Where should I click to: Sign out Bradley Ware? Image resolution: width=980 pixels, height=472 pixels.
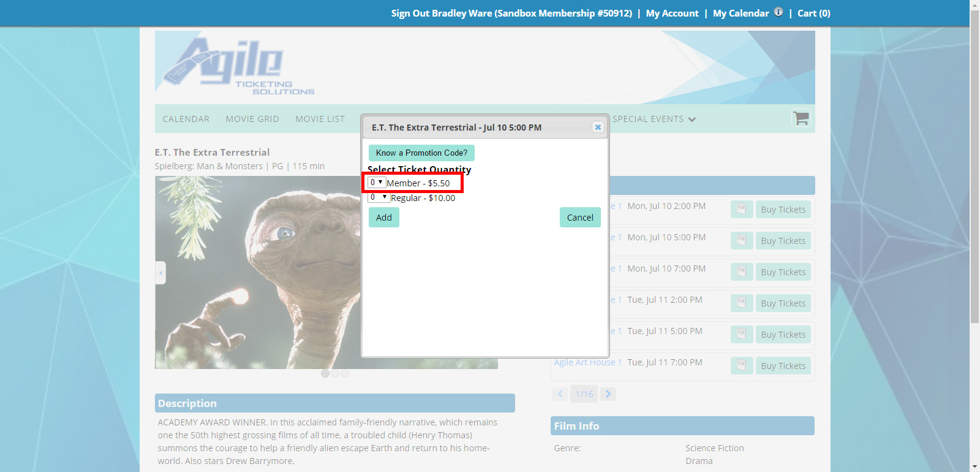(x=511, y=13)
